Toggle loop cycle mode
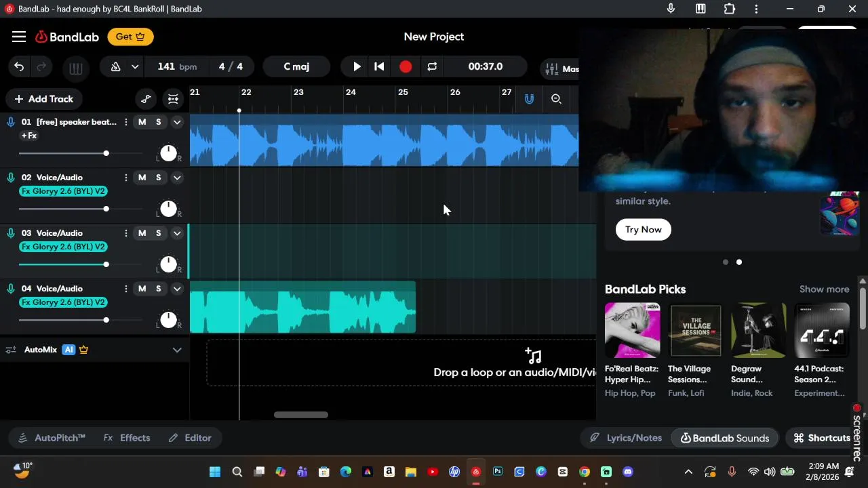The width and height of the screenshot is (868, 488). (x=432, y=66)
